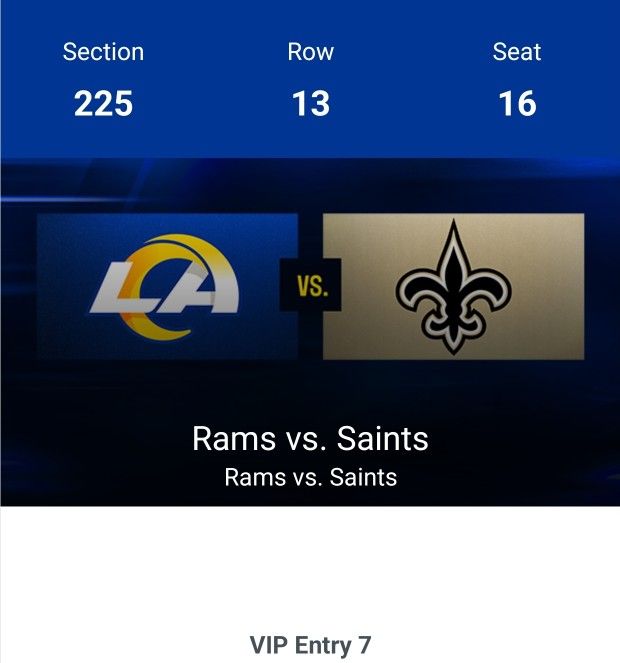Tap the yellow VS. badge

click(310, 287)
